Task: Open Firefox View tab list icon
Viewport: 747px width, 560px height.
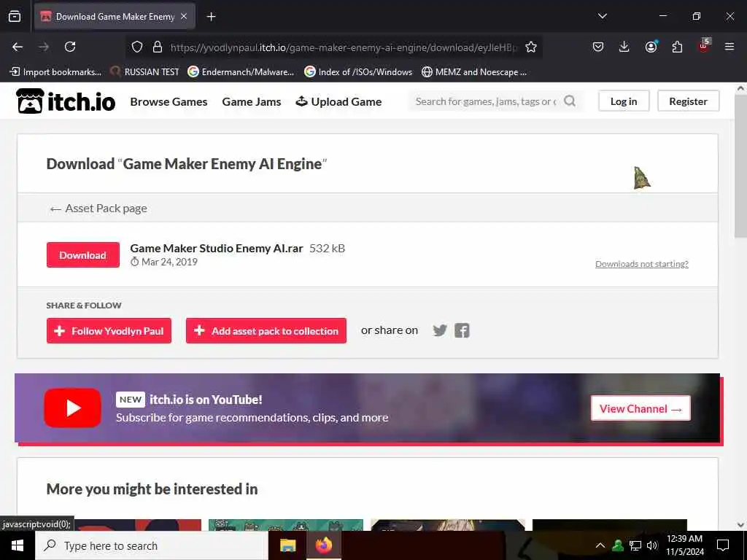Action: [x=15, y=16]
